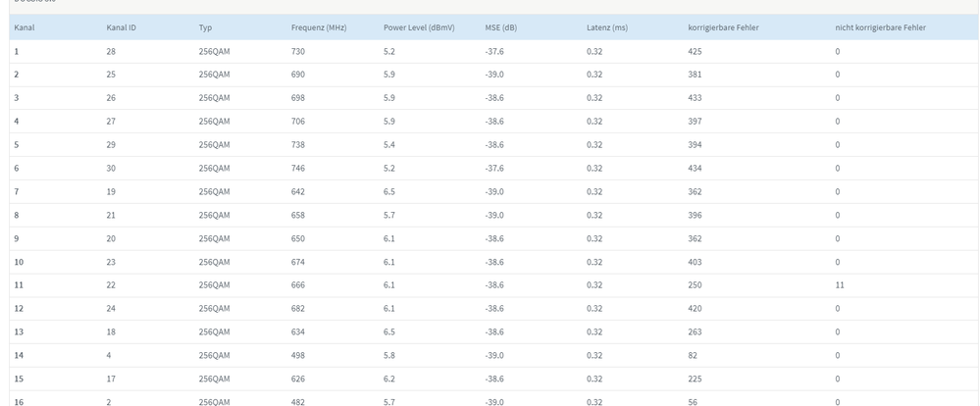
Task: Select the correctable errors value 434
Action: point(696,168)
